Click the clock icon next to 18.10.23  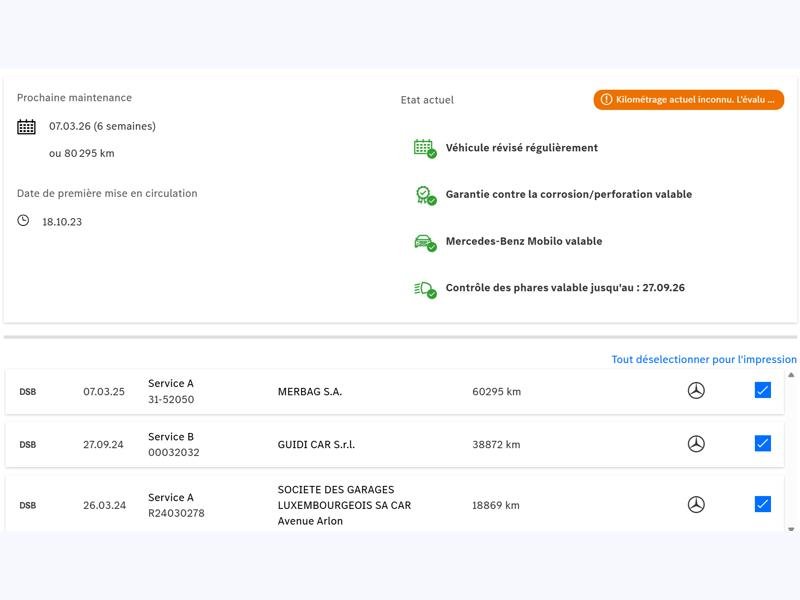click(24, 221)
